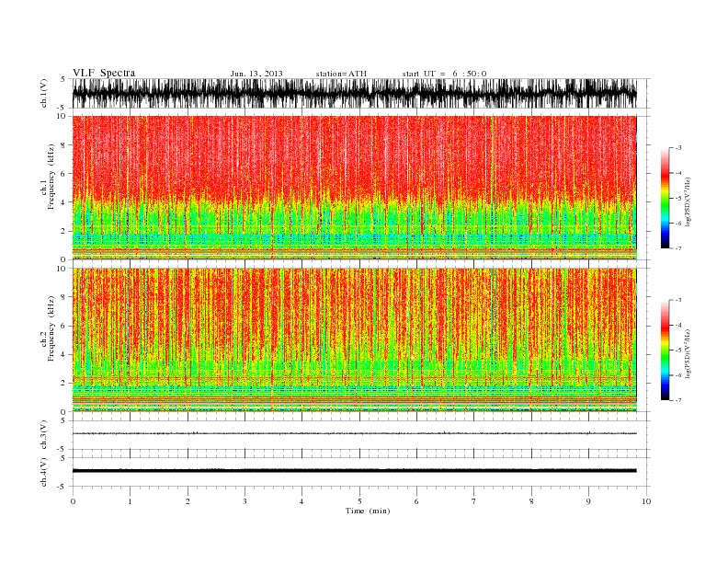Click the time axis tick label "9"
Viewport: 728px width, 563px height.
588,501
